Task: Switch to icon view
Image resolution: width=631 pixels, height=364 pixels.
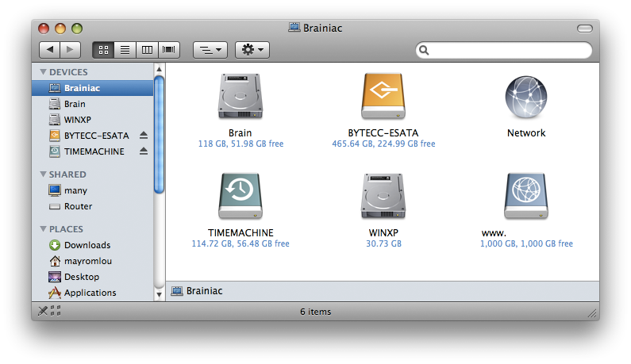Action: pos(103,50)
